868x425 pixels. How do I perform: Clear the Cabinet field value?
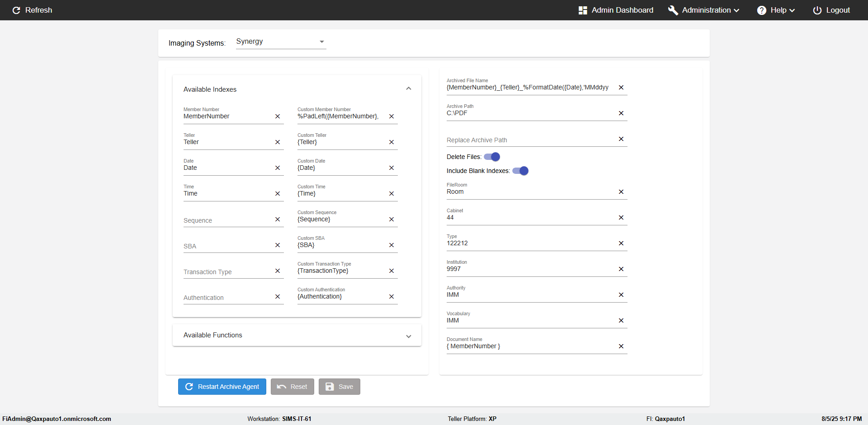pyautogui.click(x=621, y=218)
